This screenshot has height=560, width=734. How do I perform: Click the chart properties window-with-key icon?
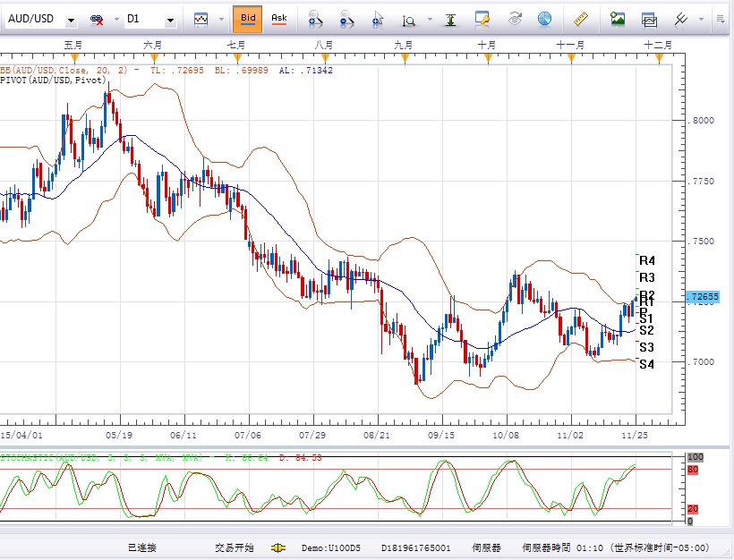482,18
